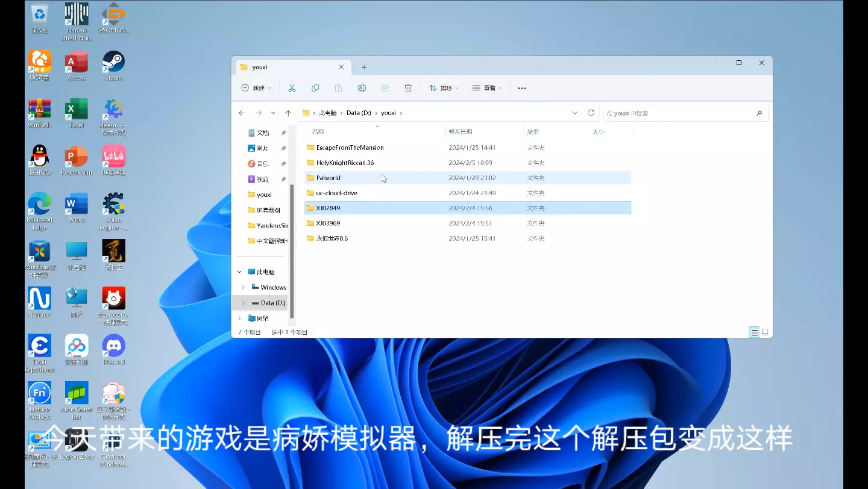Click the Delete trash can toolbar icon
This screenshot has width=868, height=489.
tap(408, 88)
